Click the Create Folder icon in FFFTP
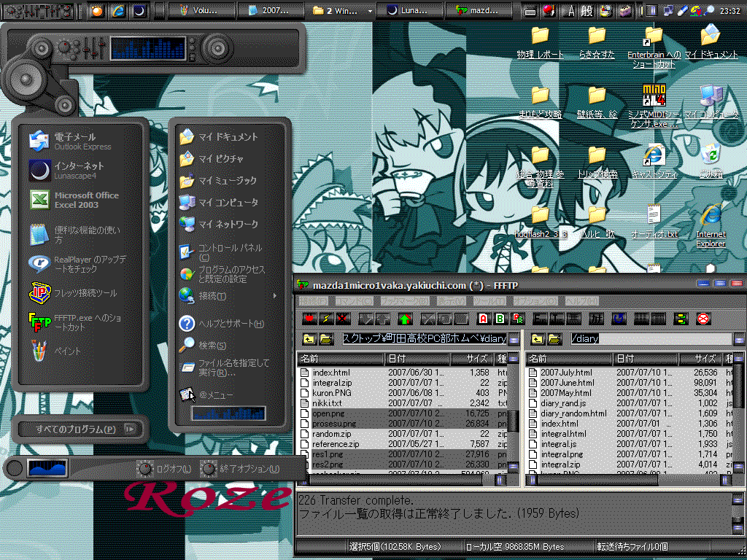 460,319
